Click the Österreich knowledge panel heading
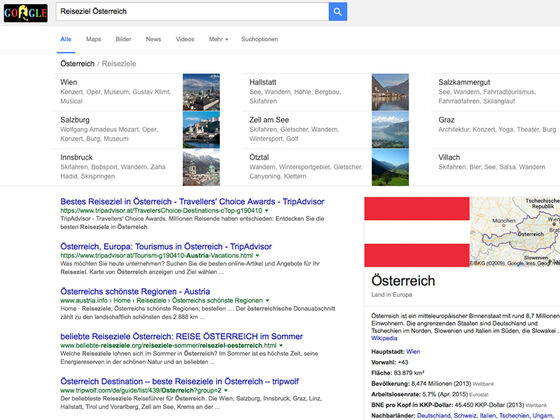 (403, 281)
